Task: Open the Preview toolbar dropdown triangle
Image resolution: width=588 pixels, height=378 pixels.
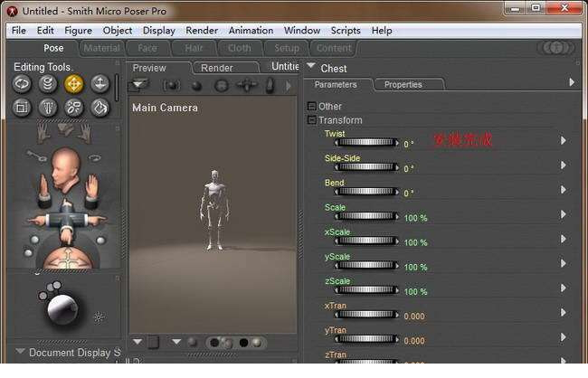Action: [138, 84]
